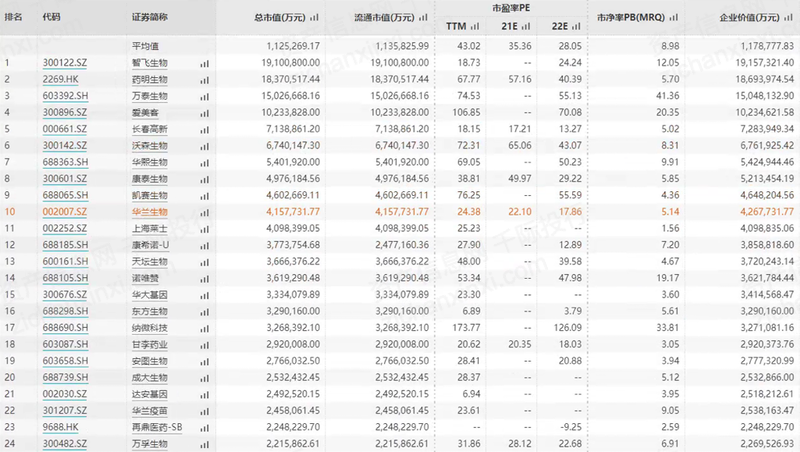Open stock code link 300122.SZ
The height and width of the screenshot is (452, 800).
(x=65, y=63)
